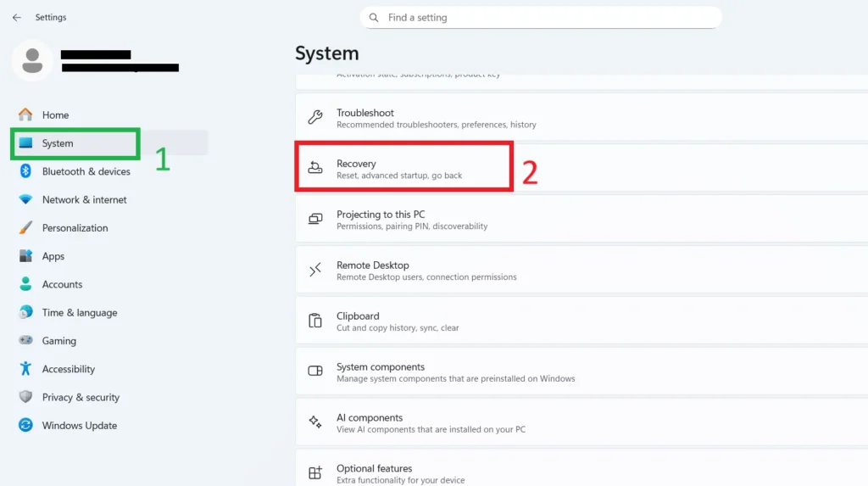The height and width of the screenshot is (486, 868).
Task: Click the Windows Update sync icon
Action: point(25,426)
